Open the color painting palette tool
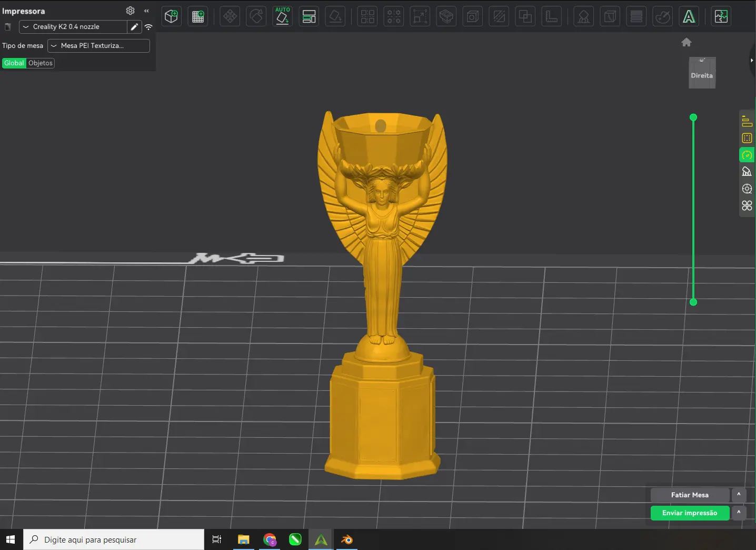 [662, 16]
